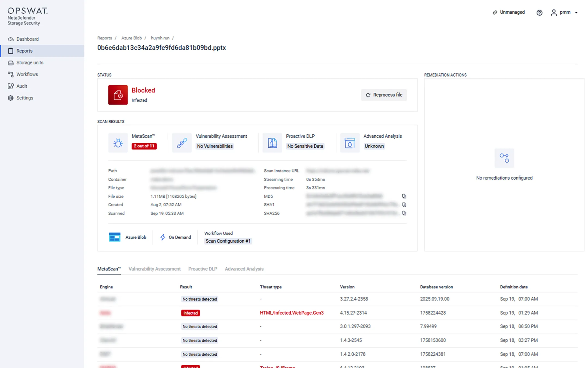The height and width of the screenshot is (368, 588).
Task: Click the On Demand lightning icon
Action: click(x=163, y=237)
